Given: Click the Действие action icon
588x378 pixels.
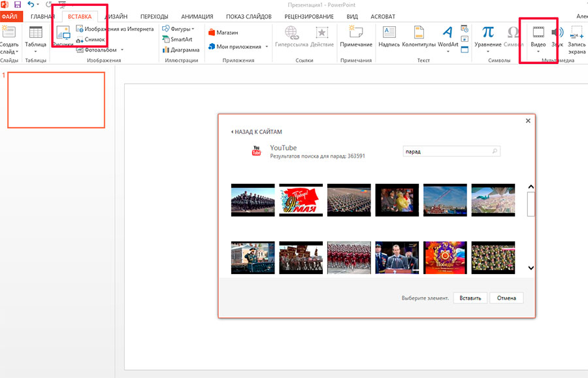Looking at the screenshot, I should tap(321, 33).
